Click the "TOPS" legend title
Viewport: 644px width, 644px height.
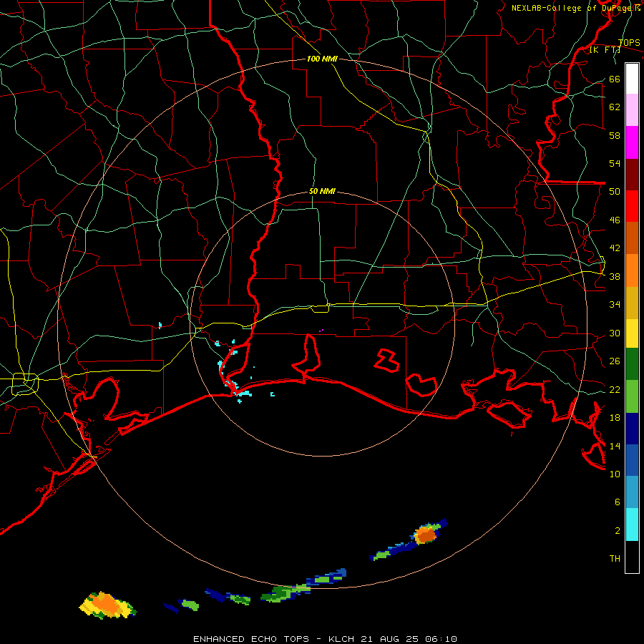coord(629,43)
